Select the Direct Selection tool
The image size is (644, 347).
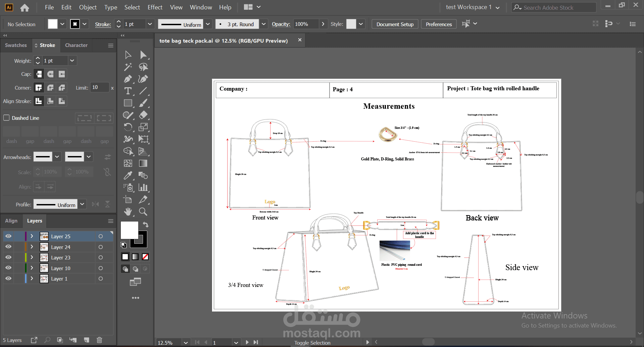tap(143, 55)
